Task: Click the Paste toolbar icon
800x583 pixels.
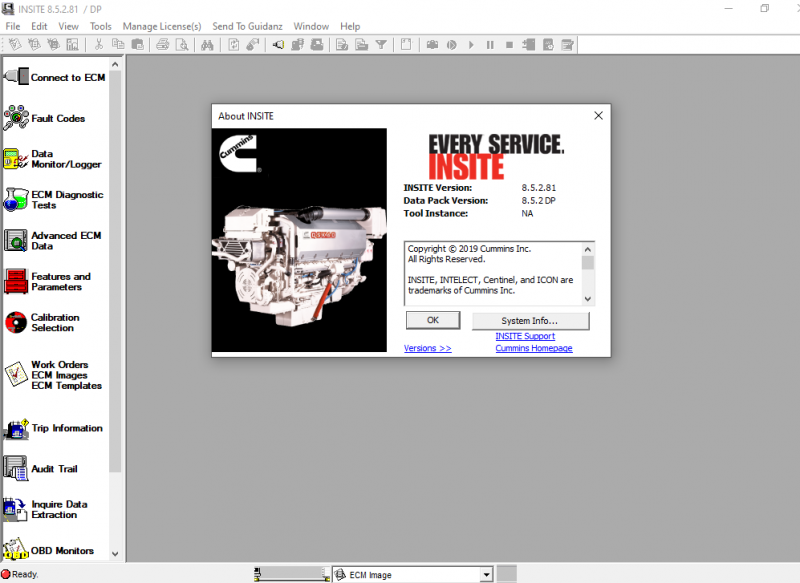Action: [x=137, y=45]
